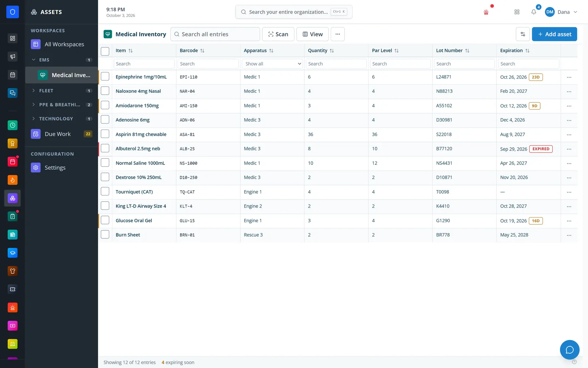Open the filter settings sliders icon
588x368 pixels.
click(523, 34)
